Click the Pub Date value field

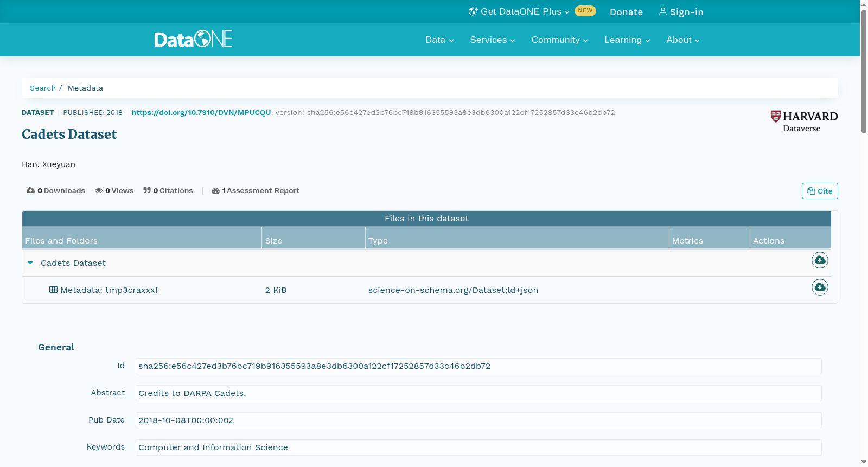point(478,420)
